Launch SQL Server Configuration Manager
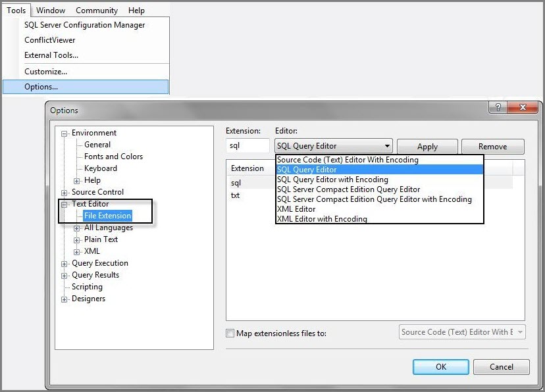Viewport: 545px width, 392px height. [x=84, y=25]
